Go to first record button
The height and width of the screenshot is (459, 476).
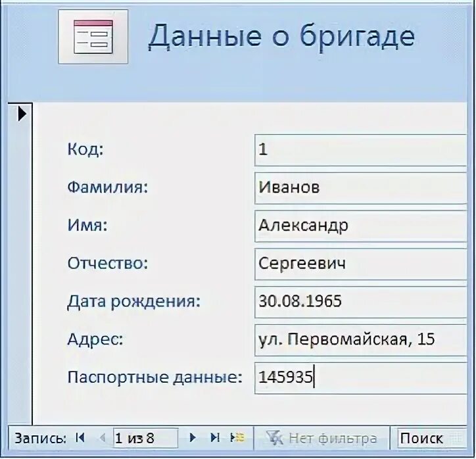click(80, 437)
